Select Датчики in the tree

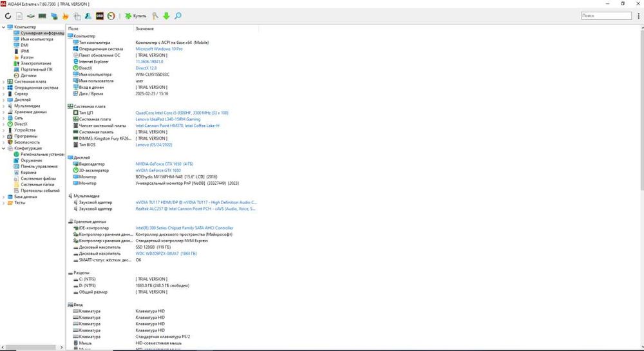tap(28, 75)
